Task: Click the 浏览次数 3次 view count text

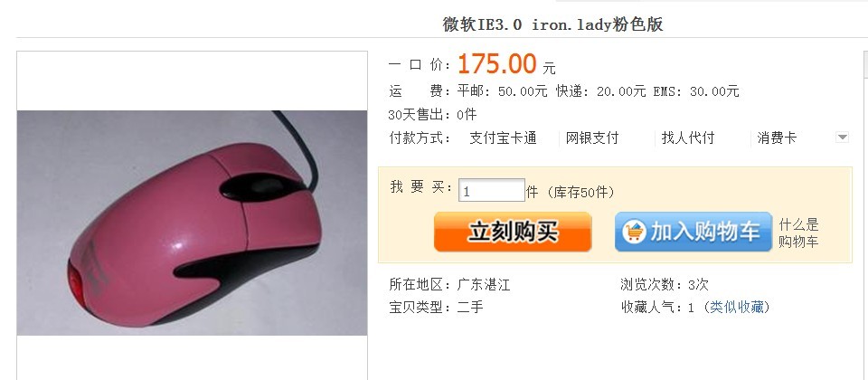Action: pyautogui.click(x=665, y=285)
